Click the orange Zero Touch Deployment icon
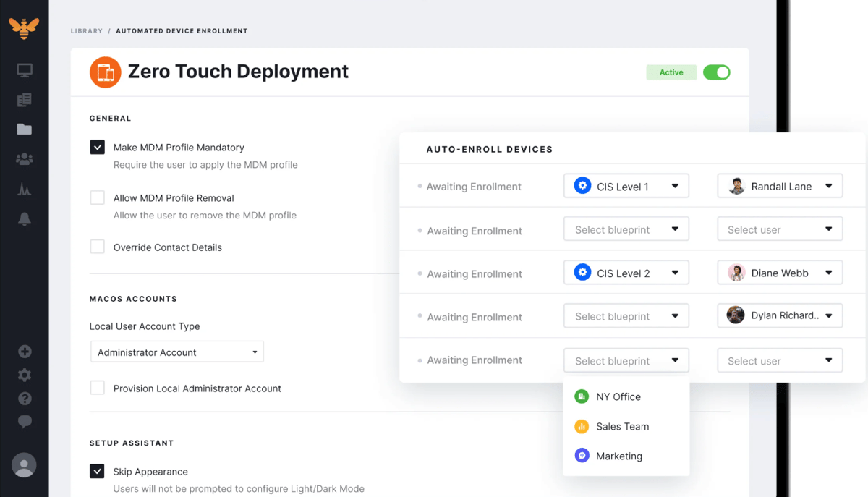 pos(106,72)
